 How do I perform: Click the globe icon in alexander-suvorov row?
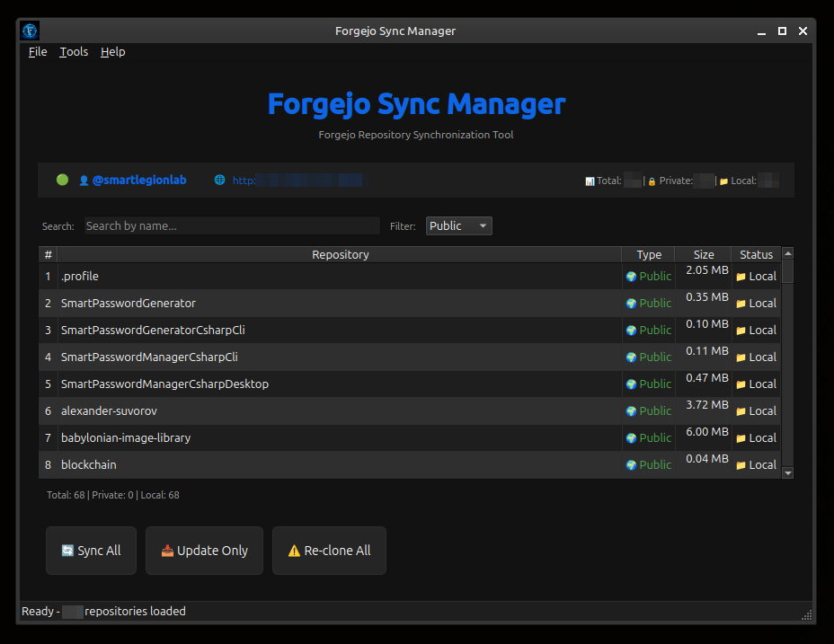pos(632,411)
